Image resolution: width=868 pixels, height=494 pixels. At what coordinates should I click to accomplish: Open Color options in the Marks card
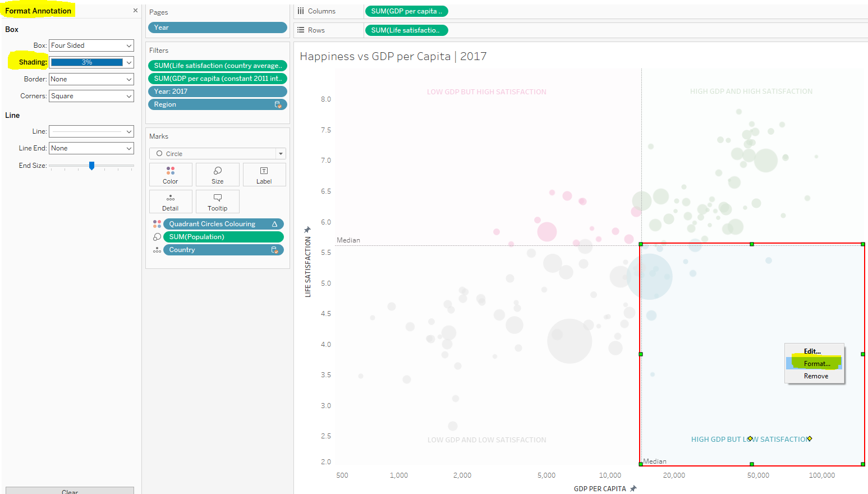click(170, 175)
